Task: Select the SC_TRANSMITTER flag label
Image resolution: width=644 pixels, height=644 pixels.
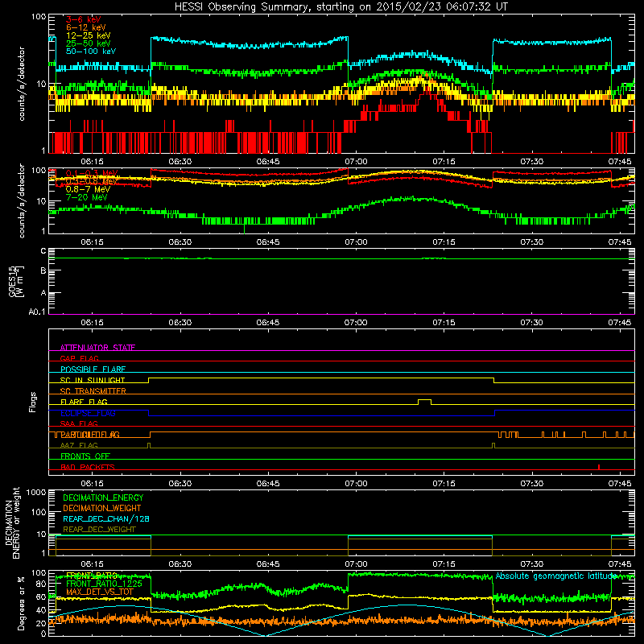Action: 93,391
